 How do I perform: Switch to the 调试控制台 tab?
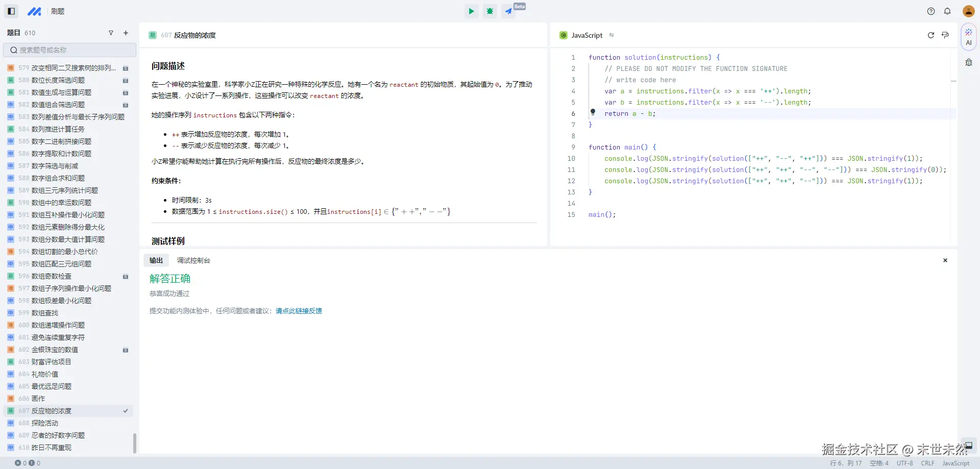coord(193,260)
